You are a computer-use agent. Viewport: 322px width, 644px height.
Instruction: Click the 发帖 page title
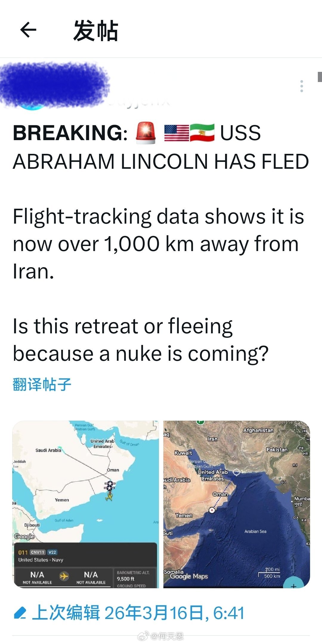tap(95, 30)
